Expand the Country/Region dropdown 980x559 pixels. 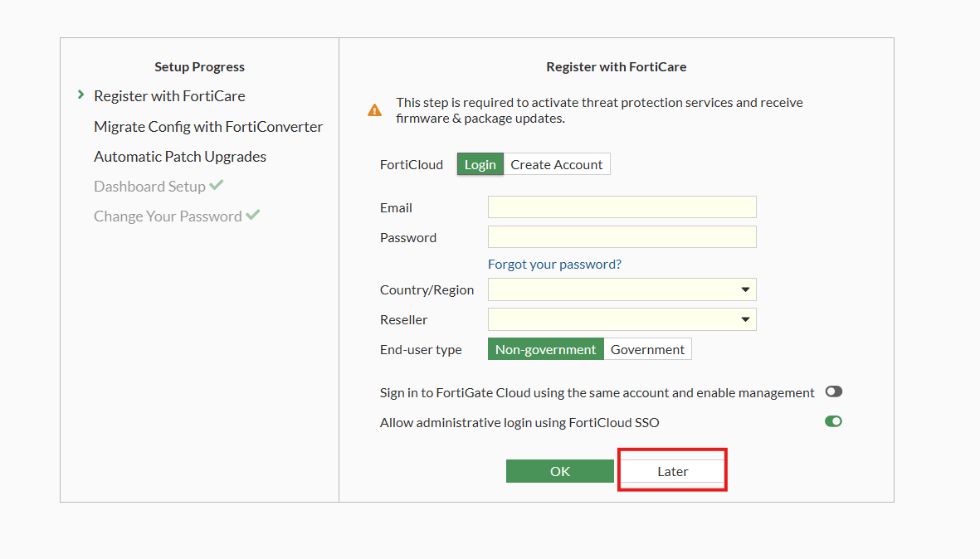[622, 289]
